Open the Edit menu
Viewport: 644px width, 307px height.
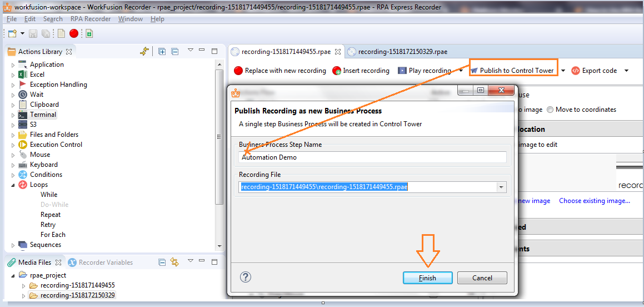click(x=30, y=19)
